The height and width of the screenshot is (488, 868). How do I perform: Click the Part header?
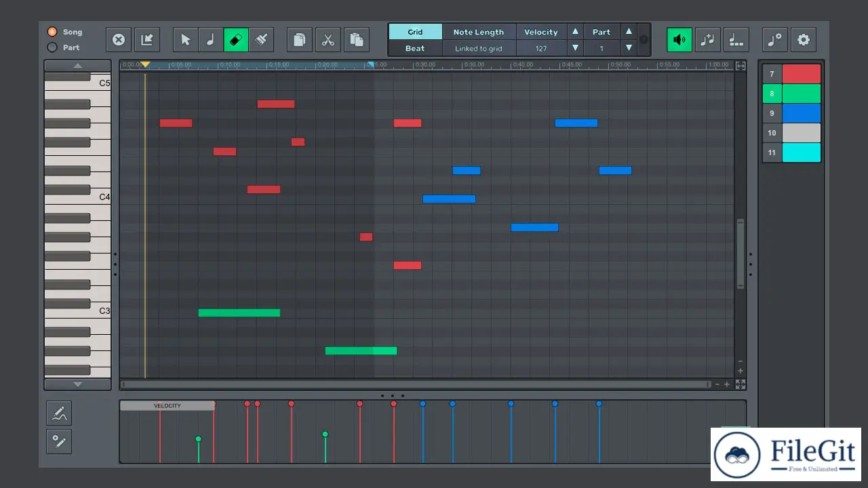click(x=601, y=32)
